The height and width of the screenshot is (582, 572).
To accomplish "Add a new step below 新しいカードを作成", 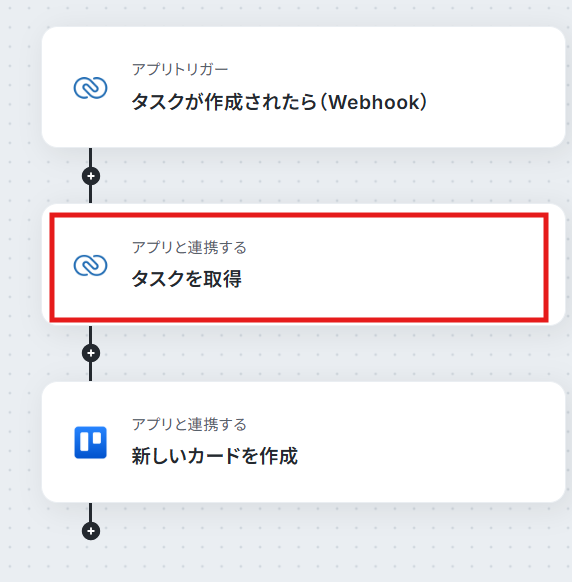I will pos(91,531).
